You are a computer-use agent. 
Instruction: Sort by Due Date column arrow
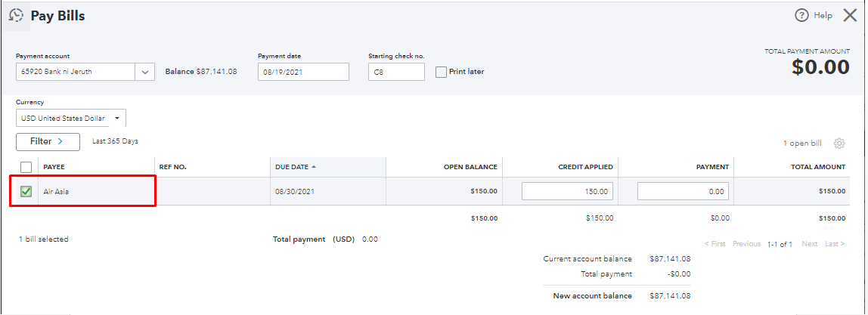click(x=314, y=167)
